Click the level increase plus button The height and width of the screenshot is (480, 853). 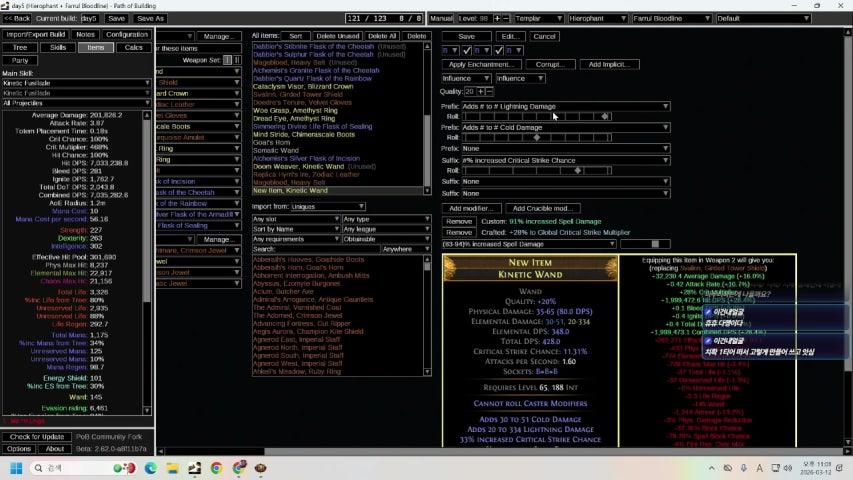[497, 18]
